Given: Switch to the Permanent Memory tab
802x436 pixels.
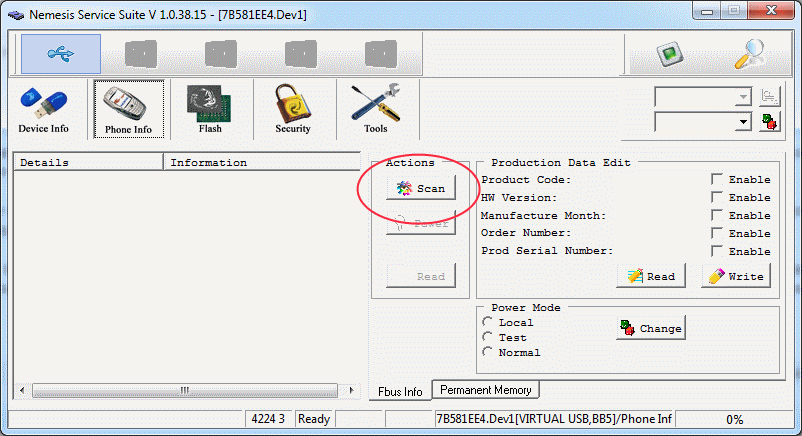Looking at the screenshot, I should click(486, 390).
